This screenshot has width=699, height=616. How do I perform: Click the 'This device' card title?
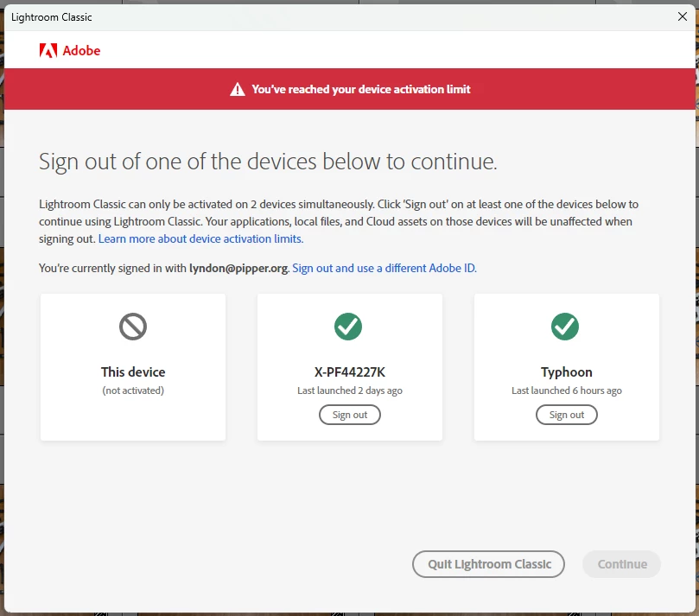(x=133, y=372)
